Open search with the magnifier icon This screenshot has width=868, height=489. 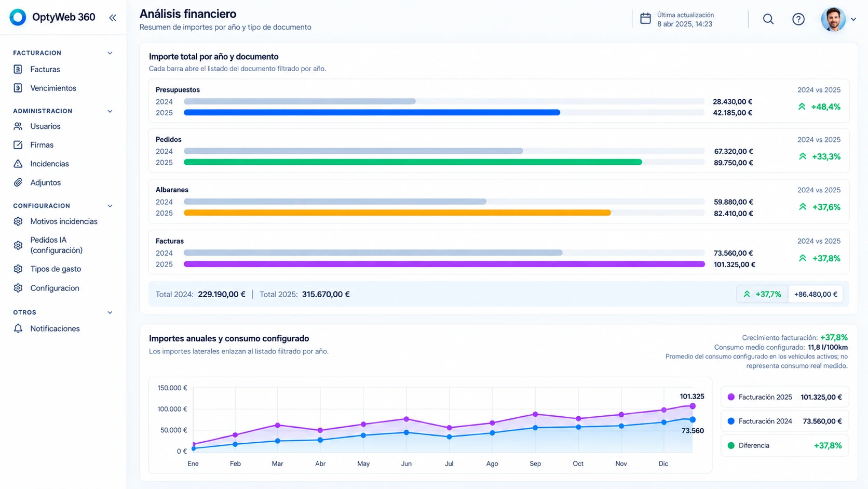(x=768, y=19)
